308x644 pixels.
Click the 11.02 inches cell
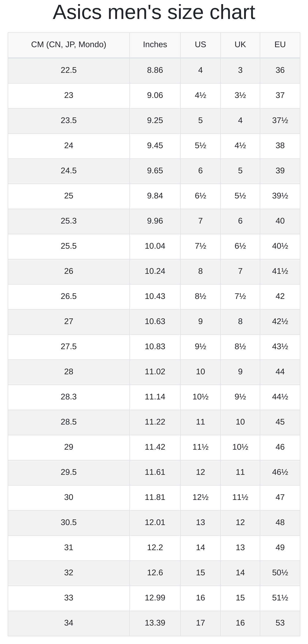coord(155,372)
